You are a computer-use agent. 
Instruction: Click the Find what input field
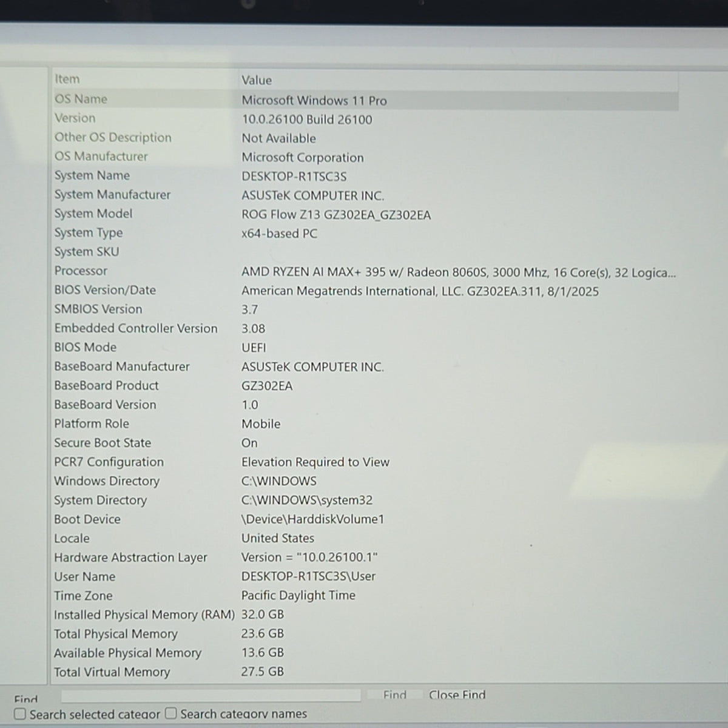click(x=211, y=695)
